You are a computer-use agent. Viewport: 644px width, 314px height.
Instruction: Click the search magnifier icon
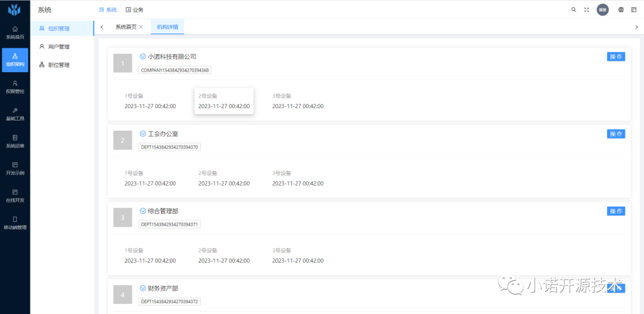click(x=574, y=10)
